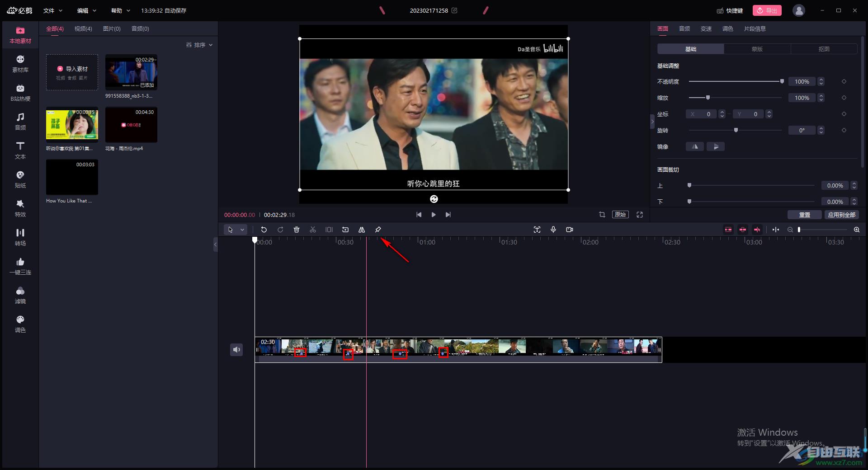Zoom in the timeline with plus magnifier
This screenshot has height=470, width=868.
click(857, 230)
